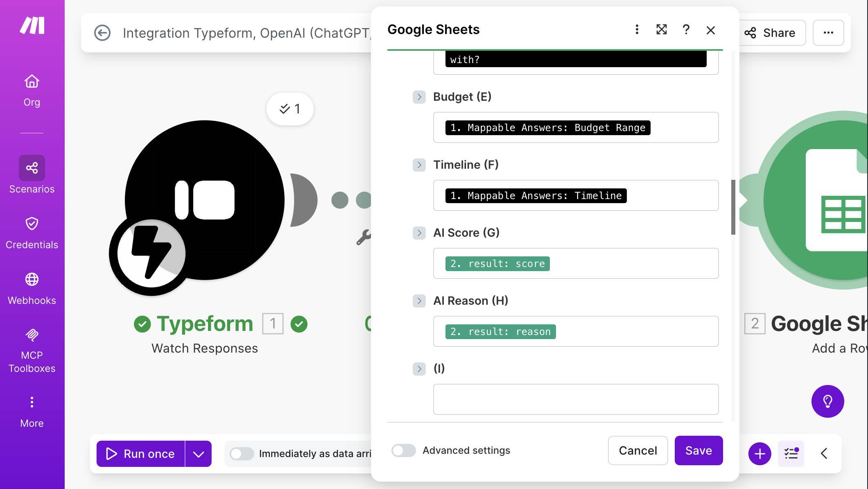The width and height of the screenshot is (868, 489).
Task: Open the Credentials section
Action: 32,231
